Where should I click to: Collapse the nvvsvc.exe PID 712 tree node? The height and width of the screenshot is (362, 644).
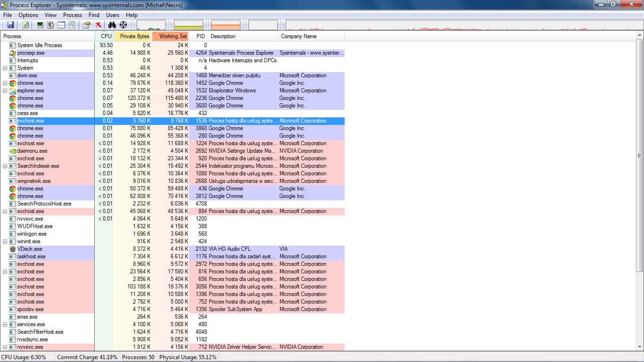(5, 347)
